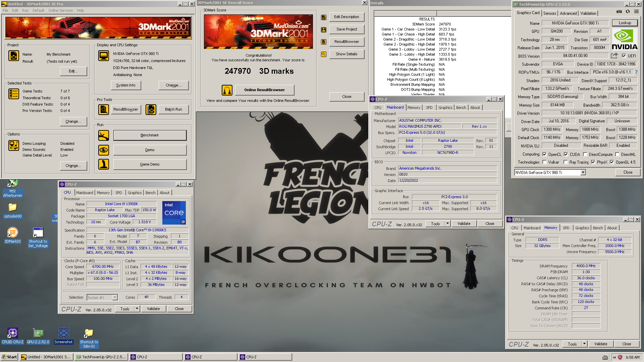This screenshot has height=362, width=644.
Task: Click the Game Demo icon in Run section
Action: 104,164
